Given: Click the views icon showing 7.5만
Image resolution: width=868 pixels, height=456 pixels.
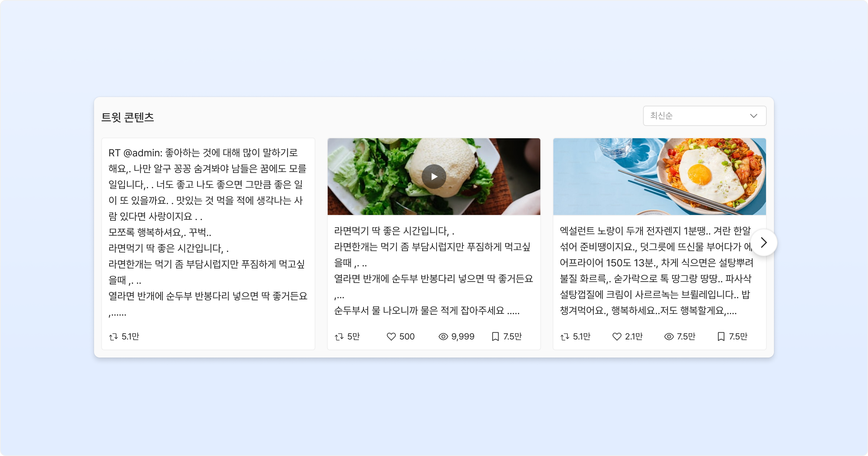Looking at the screenshot, I should pyautogui.click(x=669, y=337).
